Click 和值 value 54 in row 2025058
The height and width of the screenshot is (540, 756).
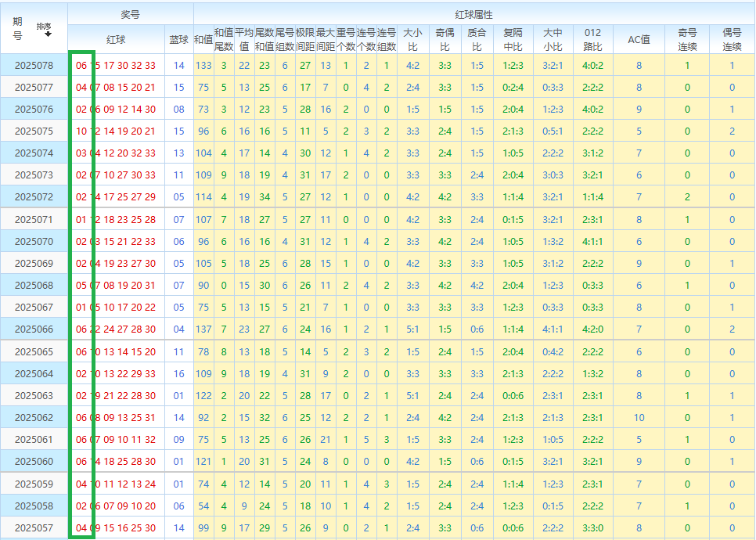point(203,506)
